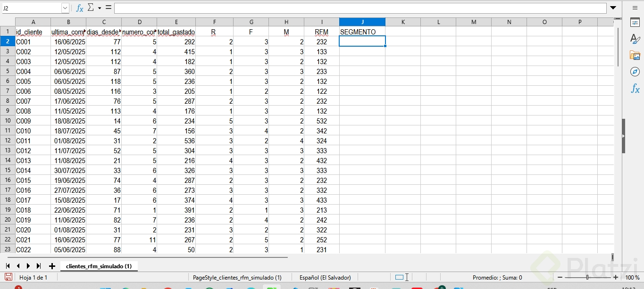This screenshot has width=644, height=289.
Task: Click the Formula equals sign button
Action: (x=108, y=8)
